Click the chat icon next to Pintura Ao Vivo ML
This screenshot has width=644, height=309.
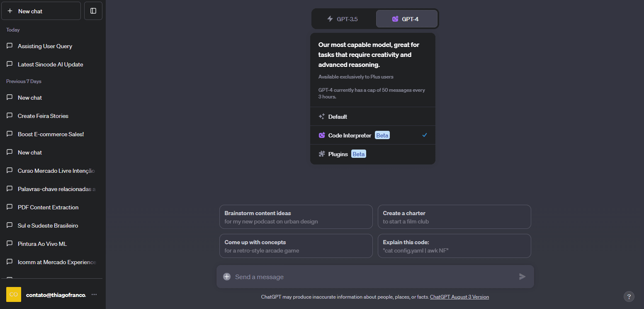tap(10, 244)
